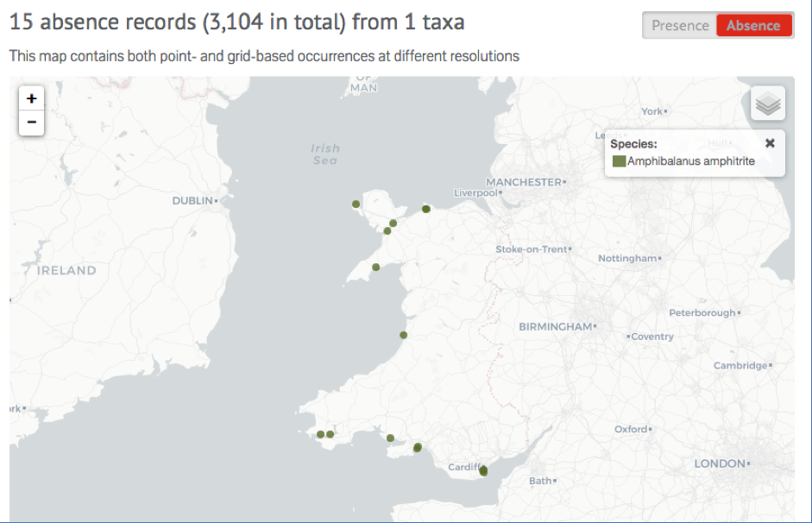Select the green marker near Cardiff
This screenshot has height=523, width=812.
coord(482,471)
